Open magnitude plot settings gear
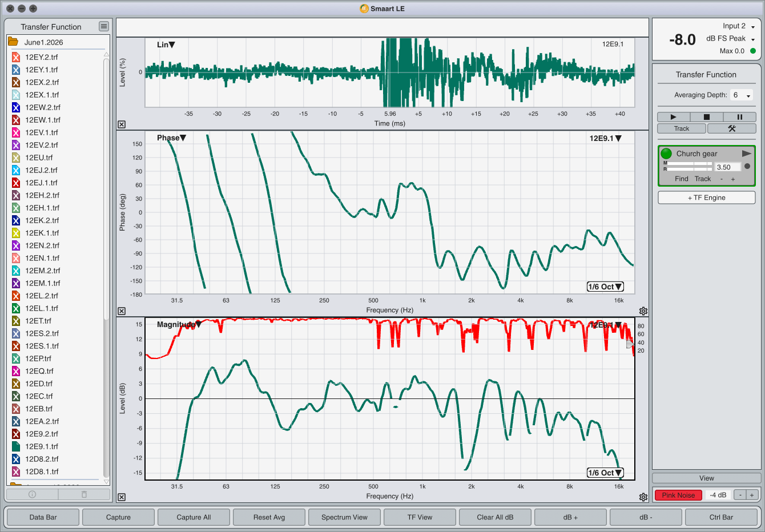This screenshot has width=765, height=532. pyautogui.click(x=643, y=497)
